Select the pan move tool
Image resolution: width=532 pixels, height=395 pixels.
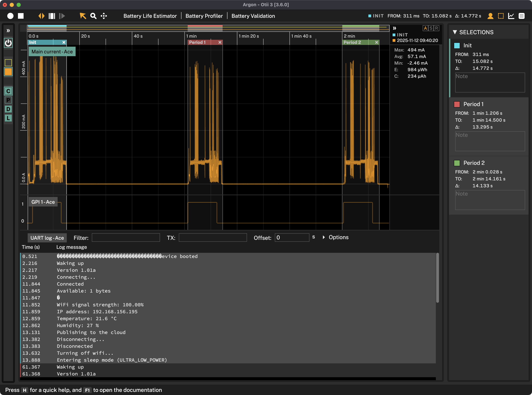point(104,16)
